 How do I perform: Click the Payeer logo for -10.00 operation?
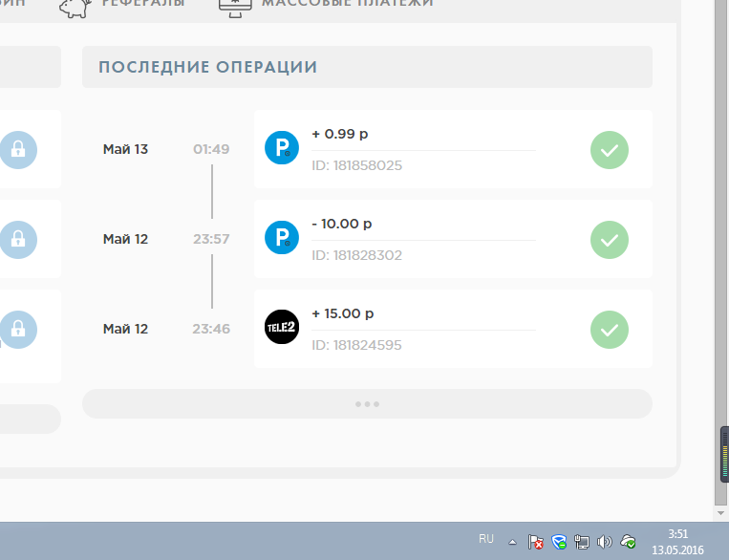(x=282, y=239)
